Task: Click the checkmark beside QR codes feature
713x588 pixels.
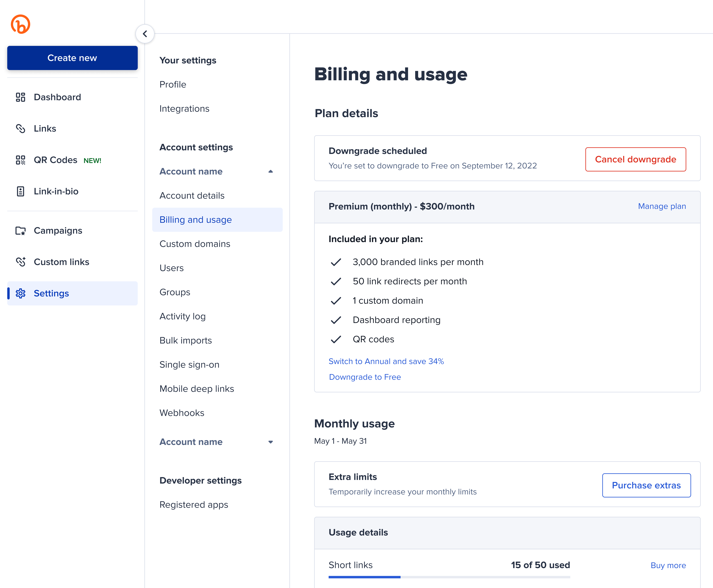Action: point(336,339)
